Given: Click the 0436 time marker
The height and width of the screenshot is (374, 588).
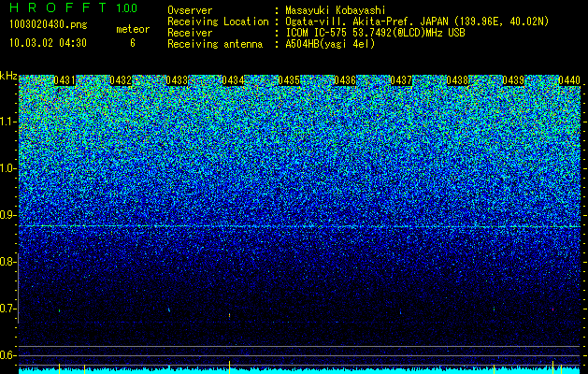Looking at the screenshot, I should pyautogui.click(x=345, y=80).
